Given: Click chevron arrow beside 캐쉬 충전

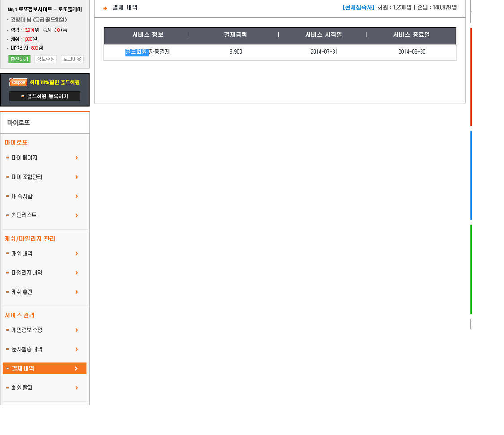Looking at the screenshot, I should [x=77, y=292].
